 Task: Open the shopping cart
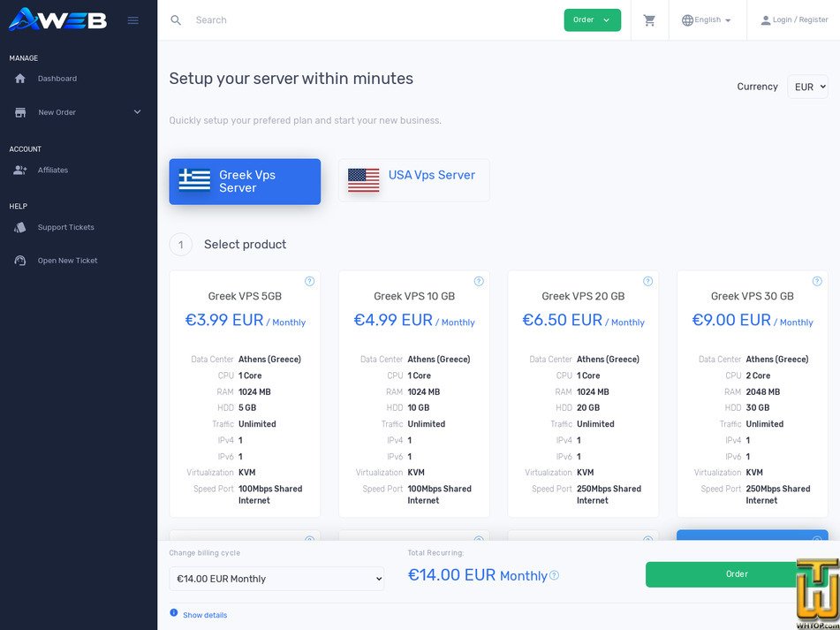tap(649, 20)
